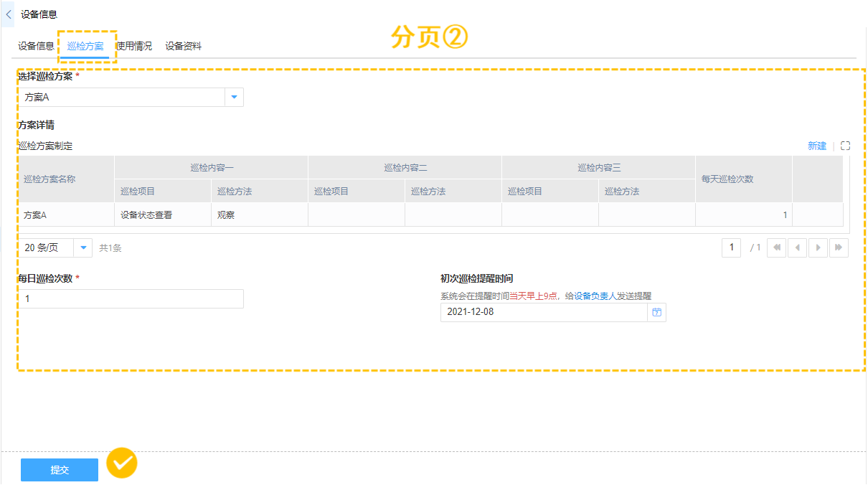Click the back arrow beside 设备信息 title
This screenshot has height=485, width=868.
pos(9,14)
